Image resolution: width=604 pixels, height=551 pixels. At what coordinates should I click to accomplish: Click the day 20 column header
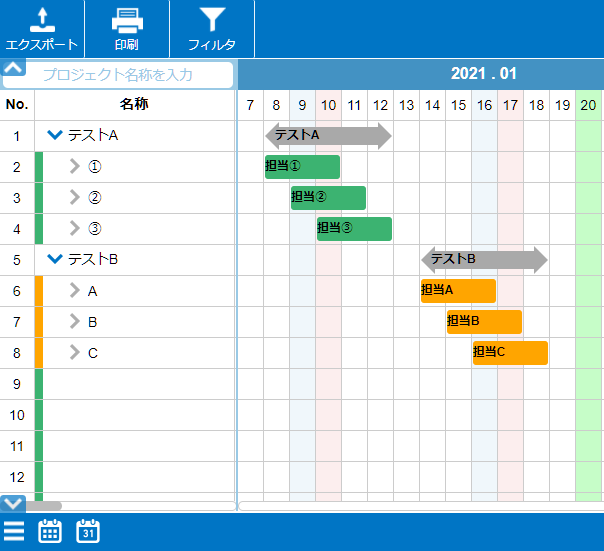[x=588, y=105]
